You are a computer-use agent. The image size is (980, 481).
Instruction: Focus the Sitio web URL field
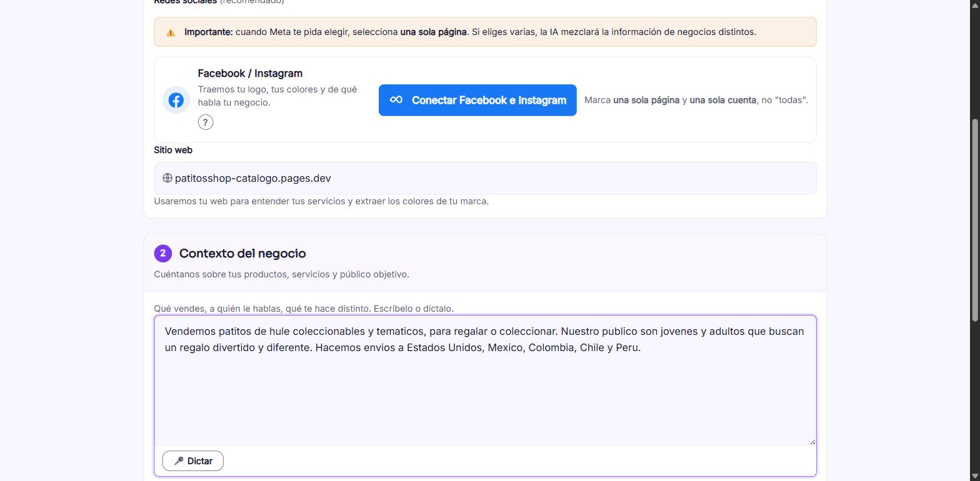pos(485,178)
